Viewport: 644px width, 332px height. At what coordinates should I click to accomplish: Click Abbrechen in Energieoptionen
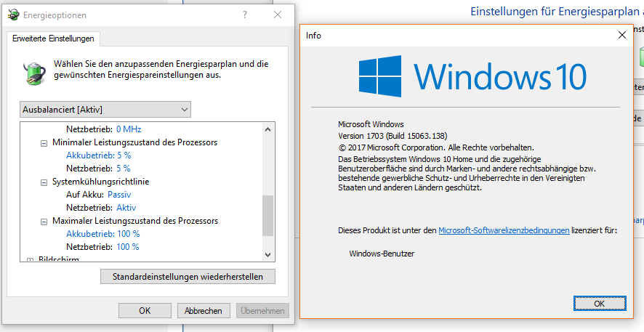pyautogui.click(x=204, y=311)
